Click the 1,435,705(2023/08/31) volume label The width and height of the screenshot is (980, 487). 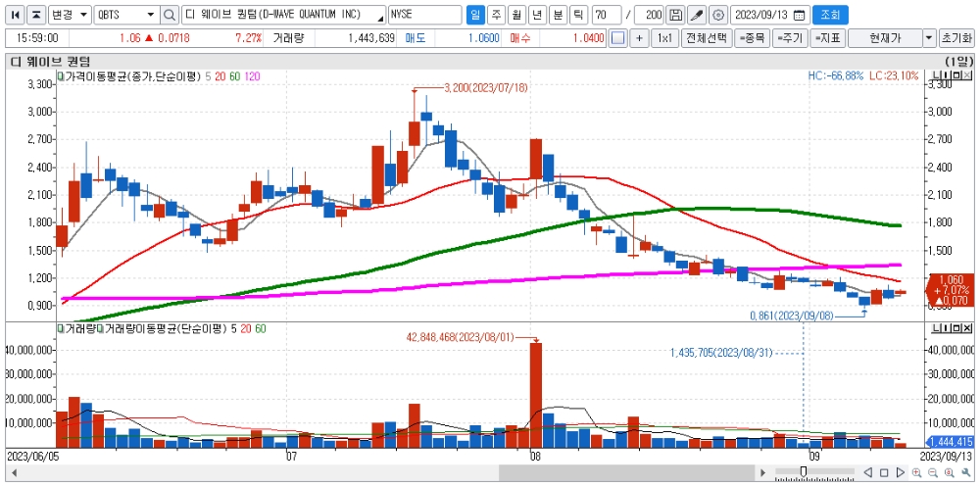coord(721,353)
